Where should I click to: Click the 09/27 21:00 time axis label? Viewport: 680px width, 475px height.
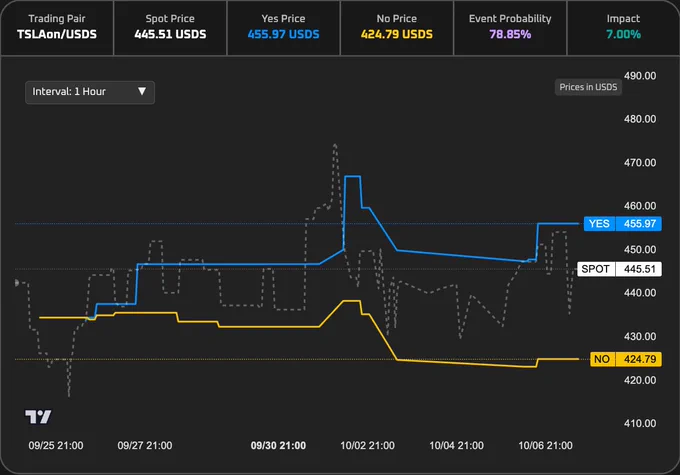pyautogui.click(x=145, y=446)
